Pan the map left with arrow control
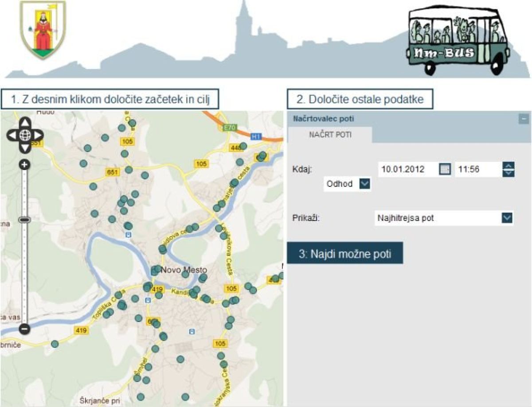 pos(13,135)
